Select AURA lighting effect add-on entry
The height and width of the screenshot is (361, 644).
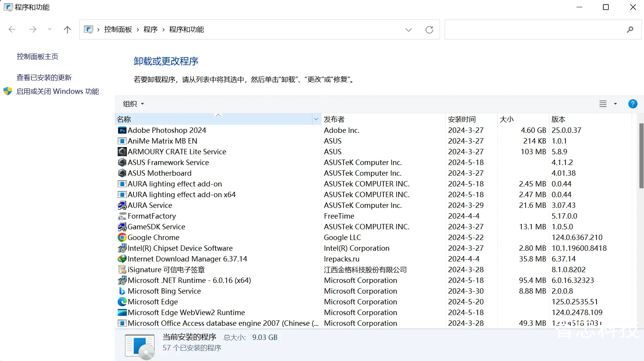(x=175, y=184)
